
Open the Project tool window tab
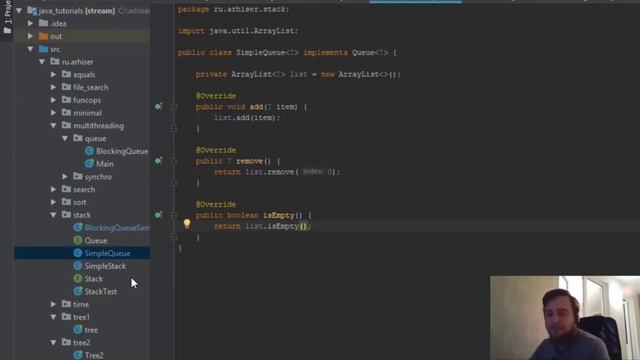7,18
